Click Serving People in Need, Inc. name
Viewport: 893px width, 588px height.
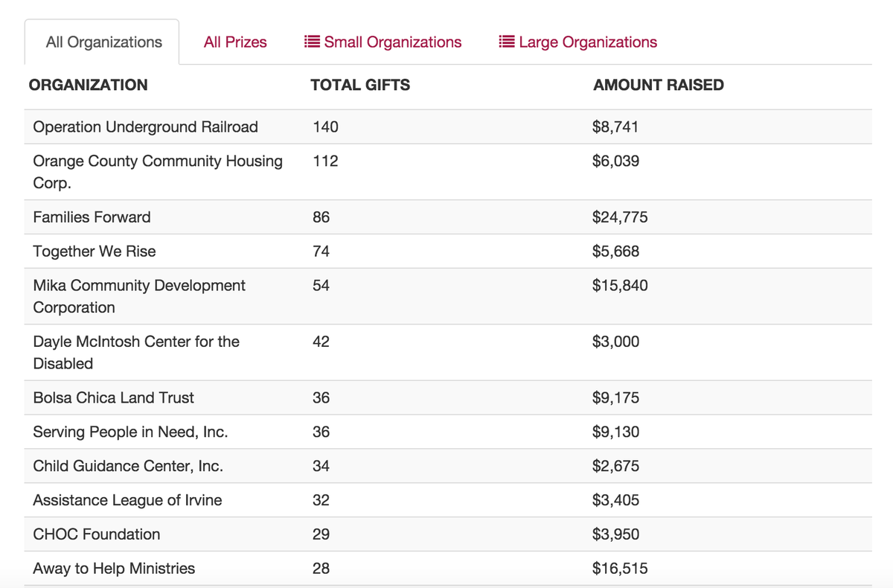[130, 432]
